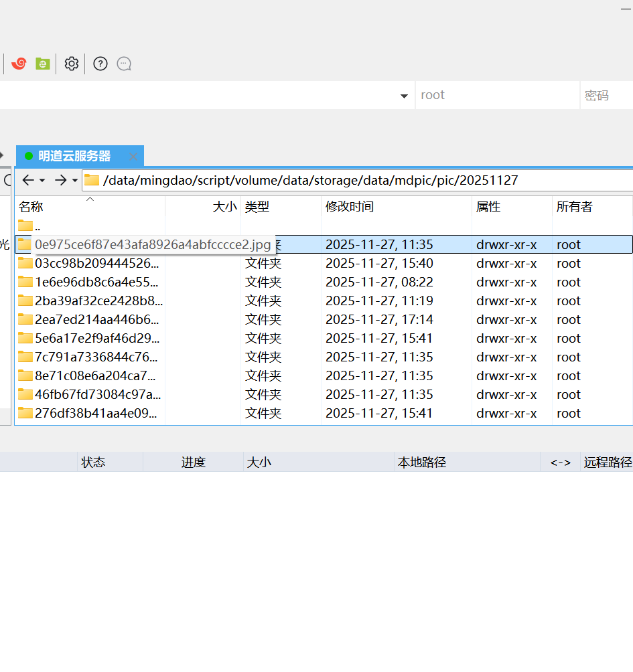Sort files by the 修改时间 column header
The width and height of the screenshot is (633, 672).
[349, 207]
